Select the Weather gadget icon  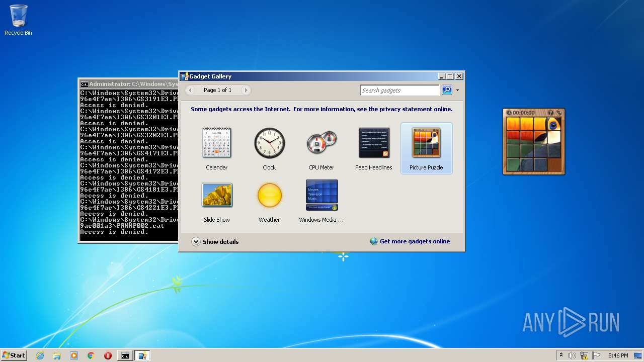(x=269, y=195)
